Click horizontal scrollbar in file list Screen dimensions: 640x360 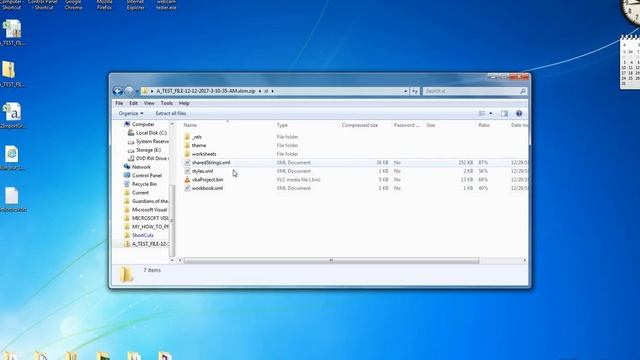(x=331, y=260)
